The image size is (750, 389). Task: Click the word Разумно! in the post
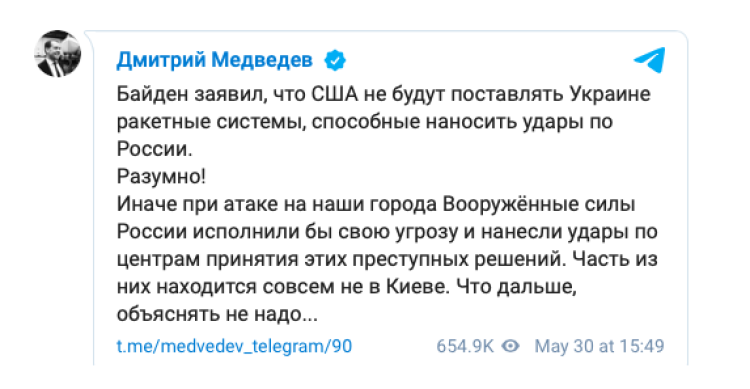(161, 177)
